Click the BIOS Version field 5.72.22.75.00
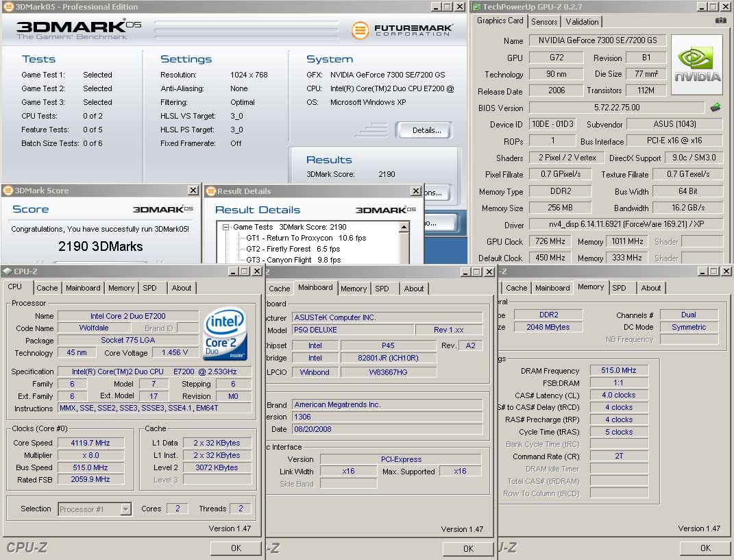 click(x=617, y=107)
